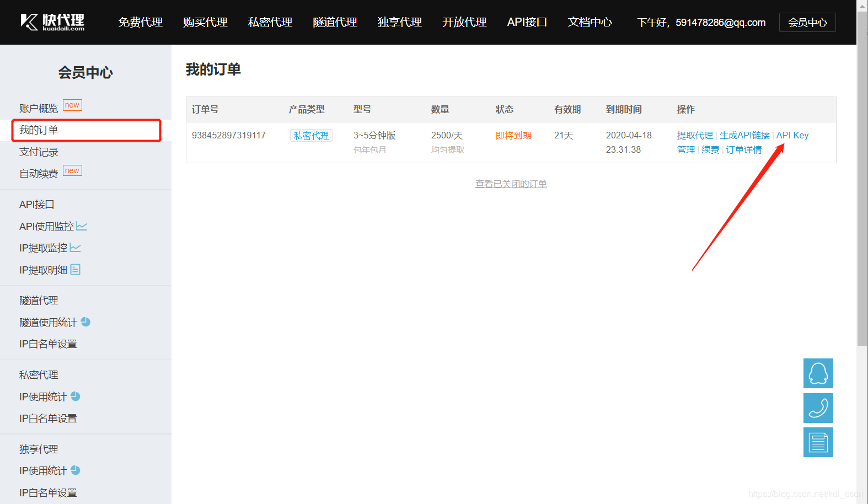This screenshot has height=504, width=868.
Task: Open 免费代理 in top navigation
Action: coord(141,22)
